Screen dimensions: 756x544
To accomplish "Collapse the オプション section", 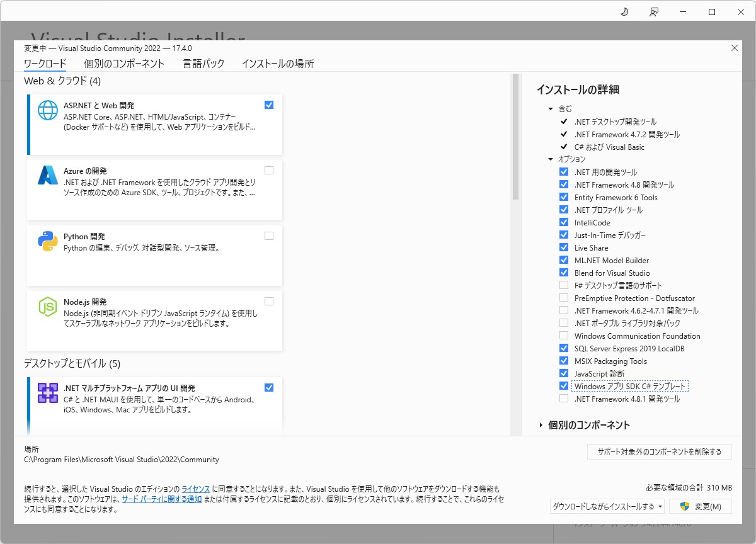I will [550, 159].
